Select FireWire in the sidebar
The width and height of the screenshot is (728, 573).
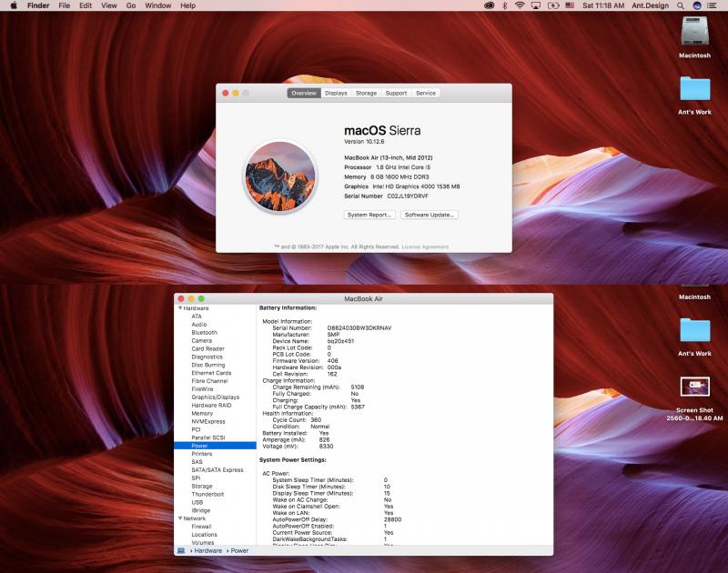202,389
